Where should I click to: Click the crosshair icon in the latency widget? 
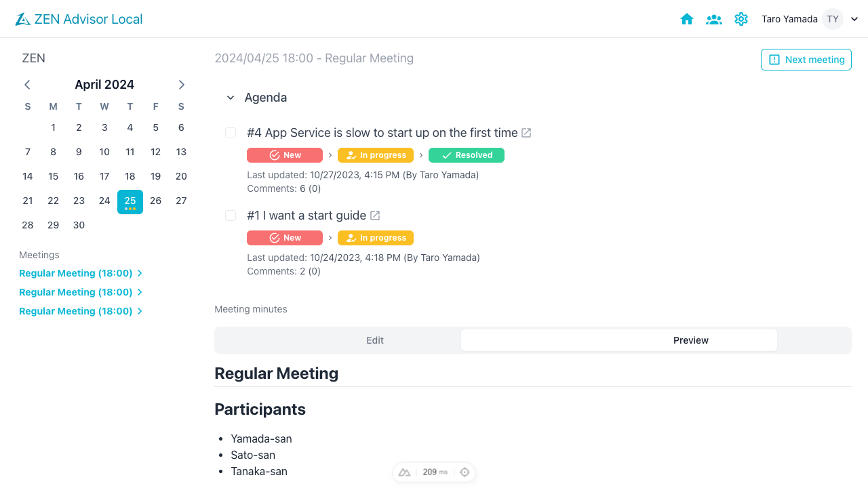click(x=465, y=472)
